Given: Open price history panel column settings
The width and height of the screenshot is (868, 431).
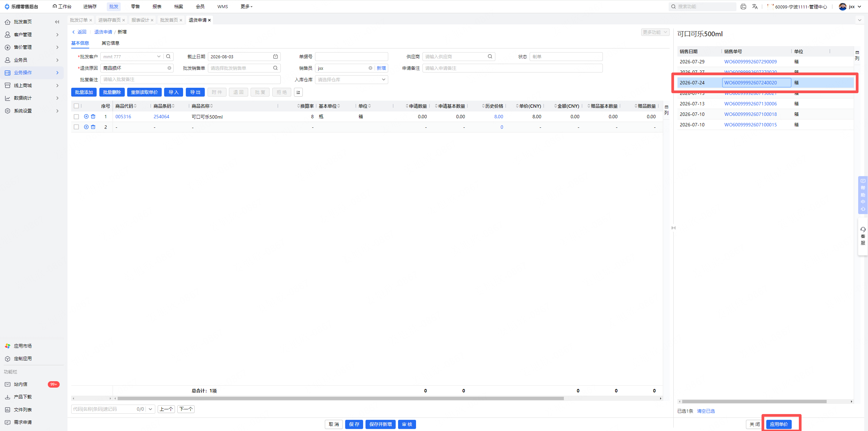Looking at the screenshot, I should tap(857, 56).
